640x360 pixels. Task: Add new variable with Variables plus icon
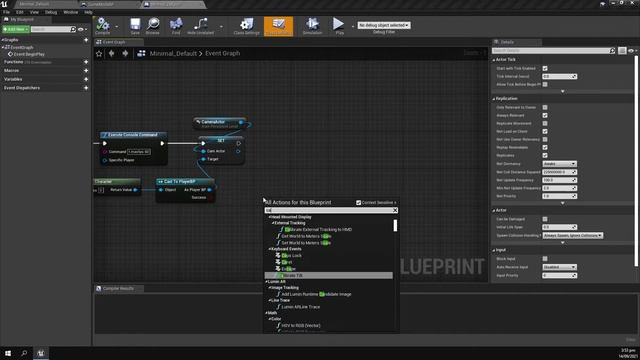pyautogui.click(x=86, y=79)
